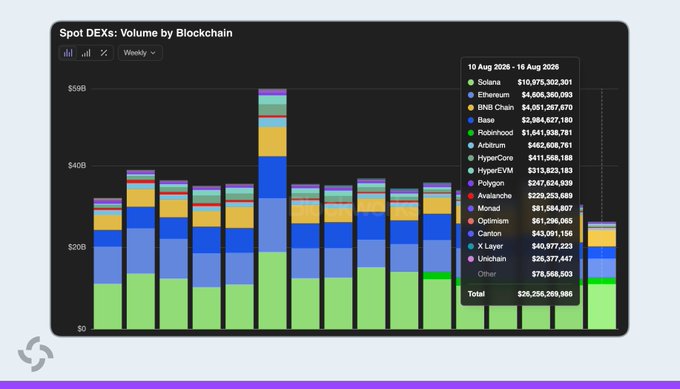Click the Canton value $43,091,156
Screen dimensions: 680x389
[x=552, y=233]
